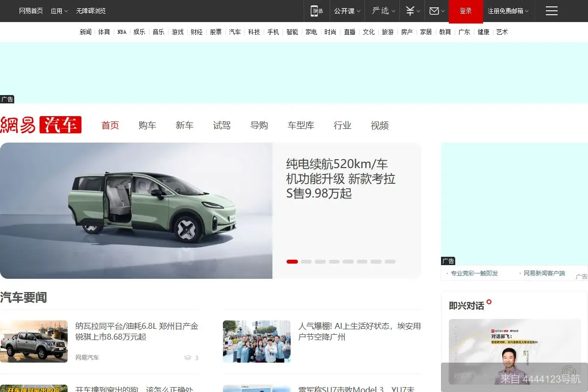Click the ¥ wallet icon in the top bar
This screenshot has height=392, width=588.
(410, 10)
